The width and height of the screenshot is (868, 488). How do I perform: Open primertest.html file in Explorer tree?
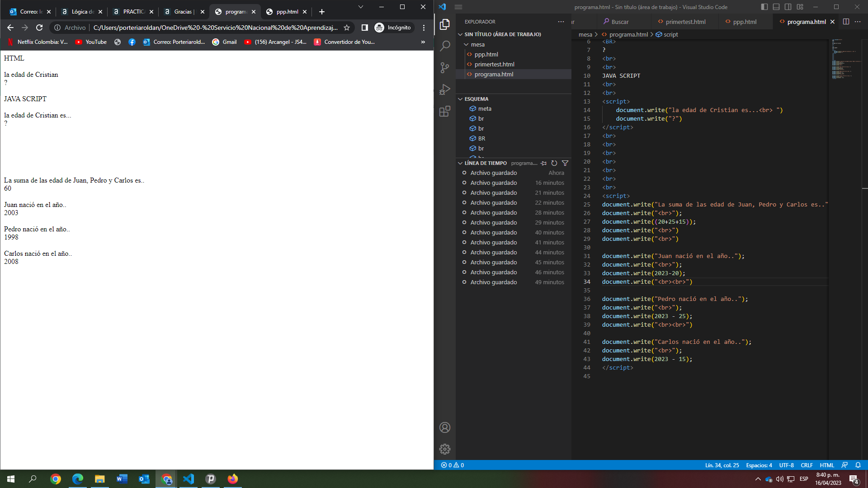click(x=495, y=64)
